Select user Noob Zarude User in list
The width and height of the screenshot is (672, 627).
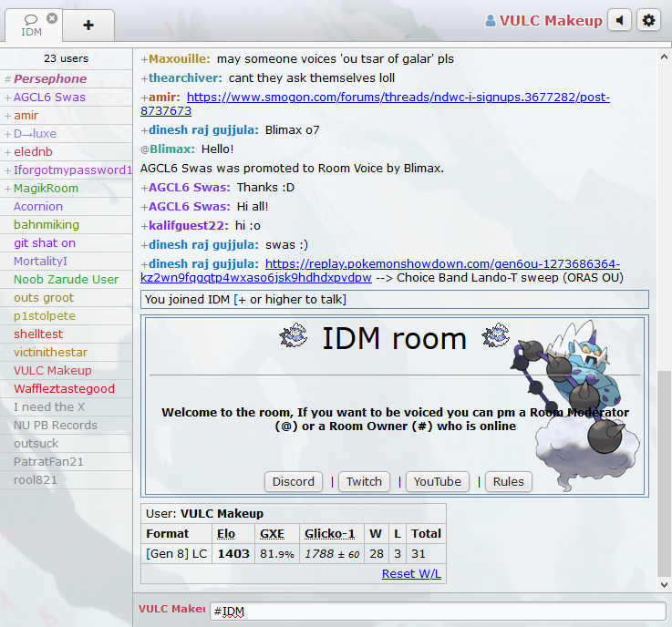point(66,279)
